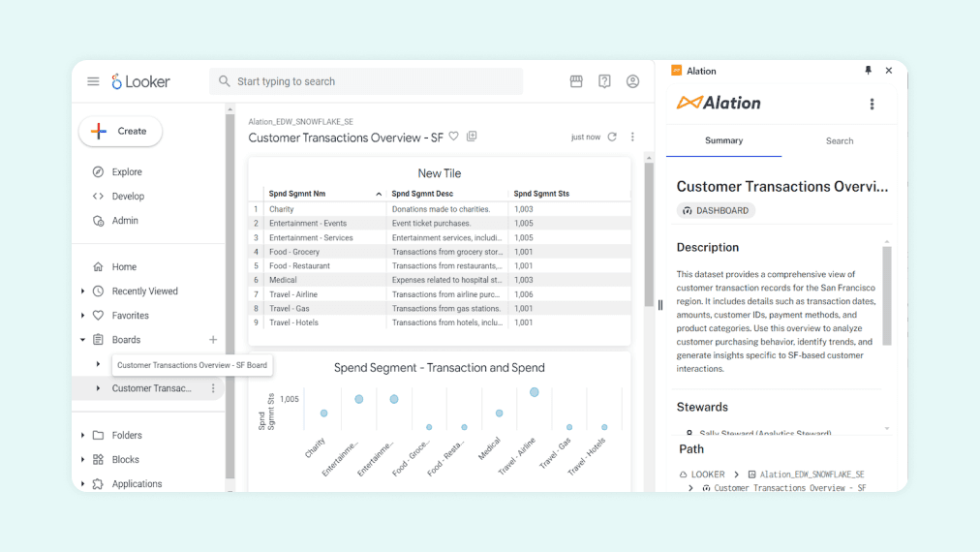
Task: Favorite the dashboard with heart icon
Action: pos(454,137)
